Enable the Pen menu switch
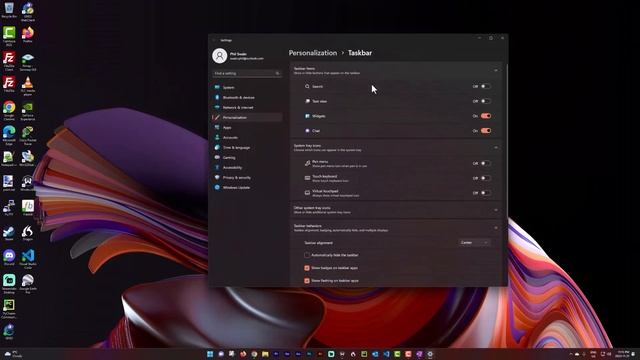The image size is (640, 360). 485,163
